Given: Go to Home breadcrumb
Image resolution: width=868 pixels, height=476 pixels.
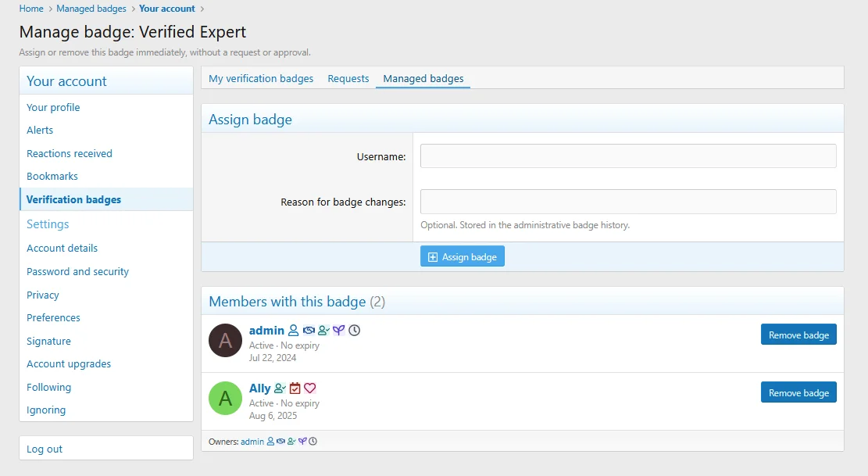Looking at the screenshot, I should pos(31,9).
